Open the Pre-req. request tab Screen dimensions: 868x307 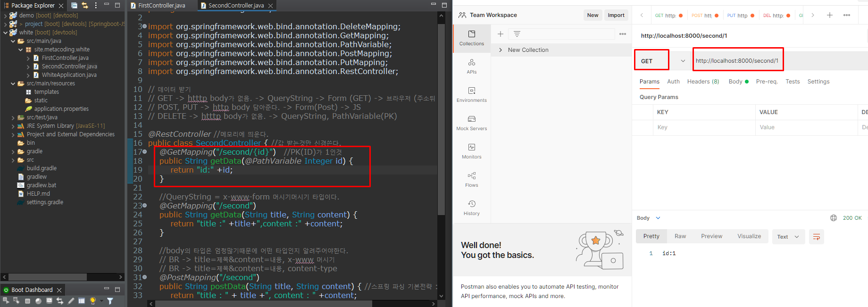tap(767, 82)
